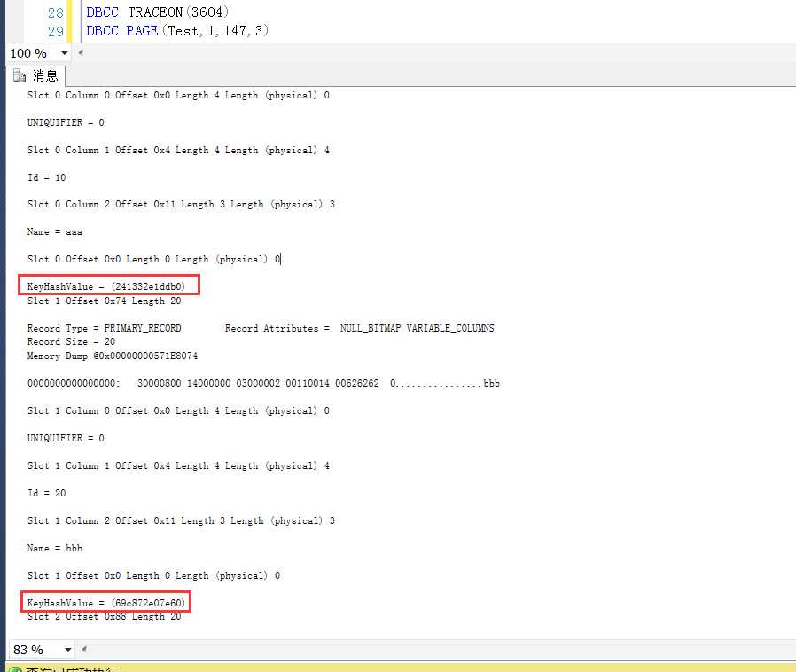
Task: Click the messages tab icon
Action: coord(20,75)
